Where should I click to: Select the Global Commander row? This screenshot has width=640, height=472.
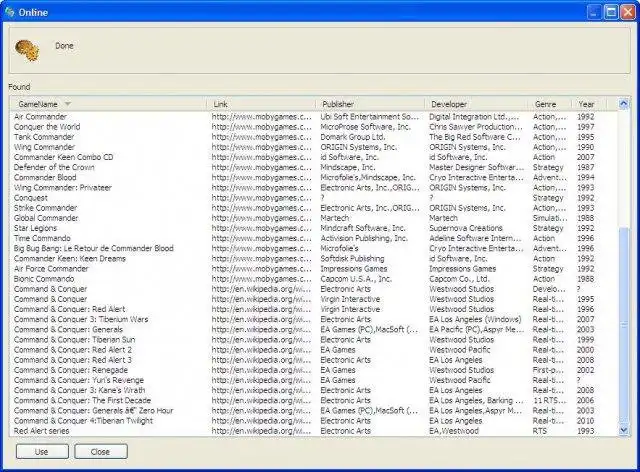pos(313,218)
